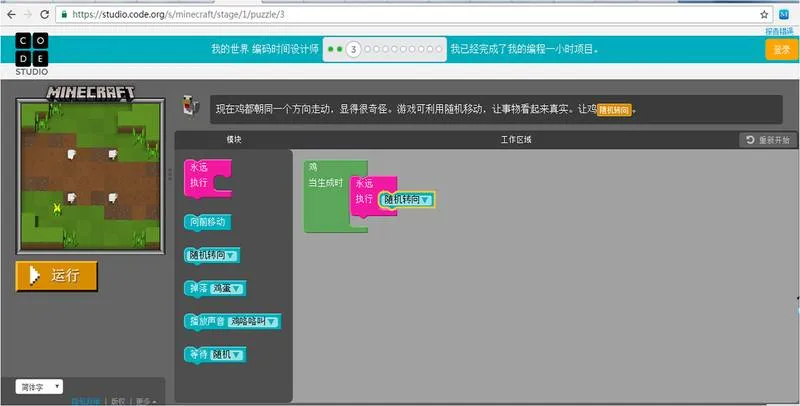Go back with browser back arrow
800x406 pixels.
(x=11, y=15)
